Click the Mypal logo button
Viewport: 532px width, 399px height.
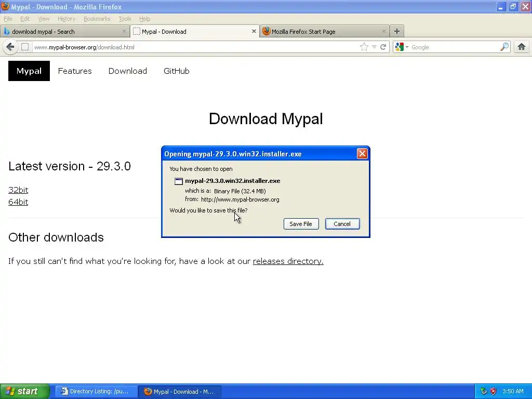click(x=29, y=71)
